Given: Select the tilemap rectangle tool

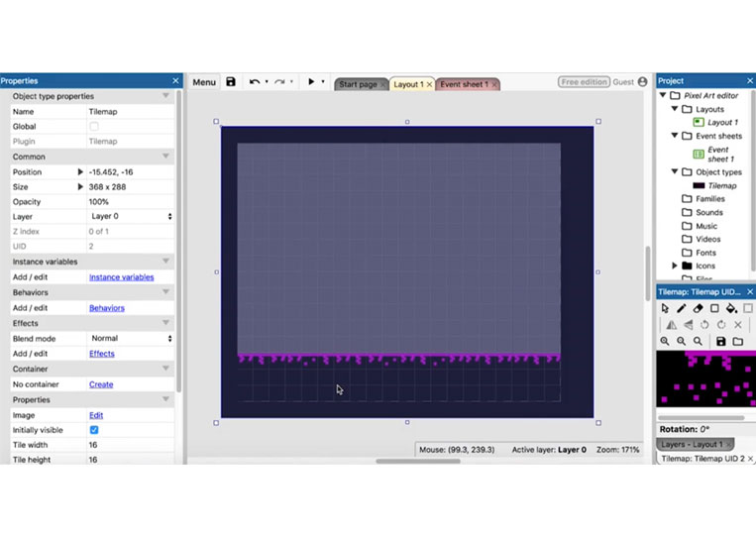Looking at the screenshot, I should coord(714,308).
